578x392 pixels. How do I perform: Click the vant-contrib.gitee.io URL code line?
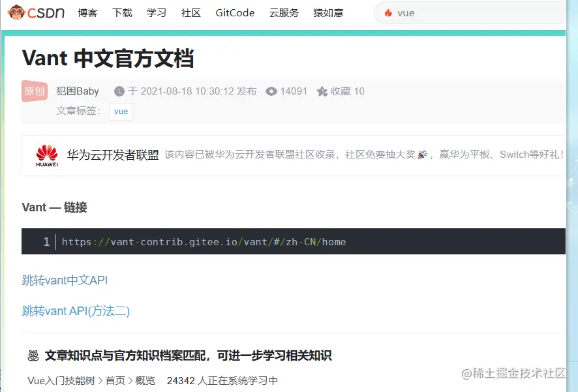pos(204,242)
